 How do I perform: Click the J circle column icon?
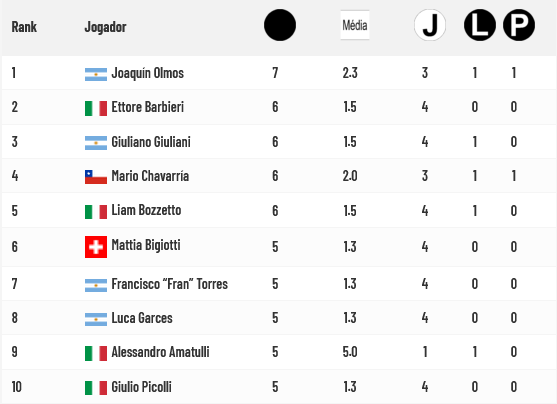430,25
